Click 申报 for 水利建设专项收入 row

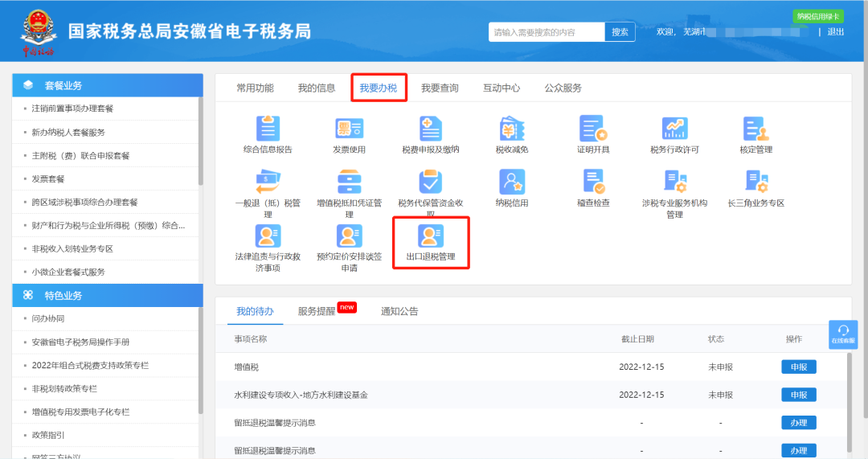pos(799,395)
